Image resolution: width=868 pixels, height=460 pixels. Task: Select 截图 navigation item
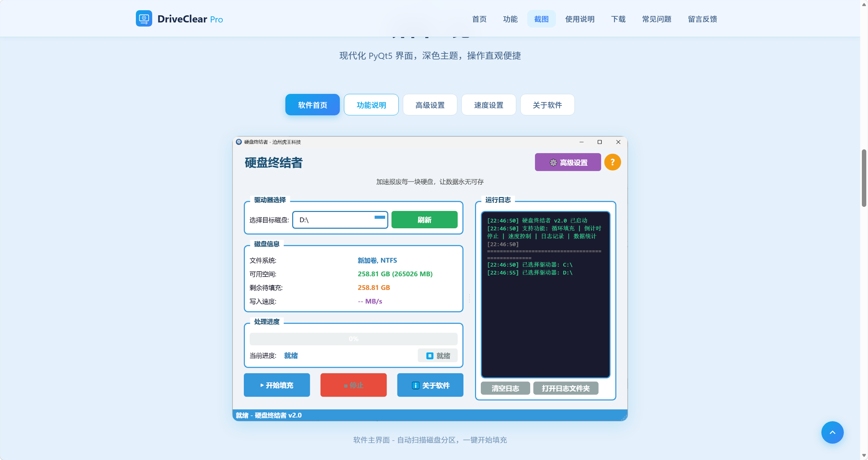click(x=541, y=19)
